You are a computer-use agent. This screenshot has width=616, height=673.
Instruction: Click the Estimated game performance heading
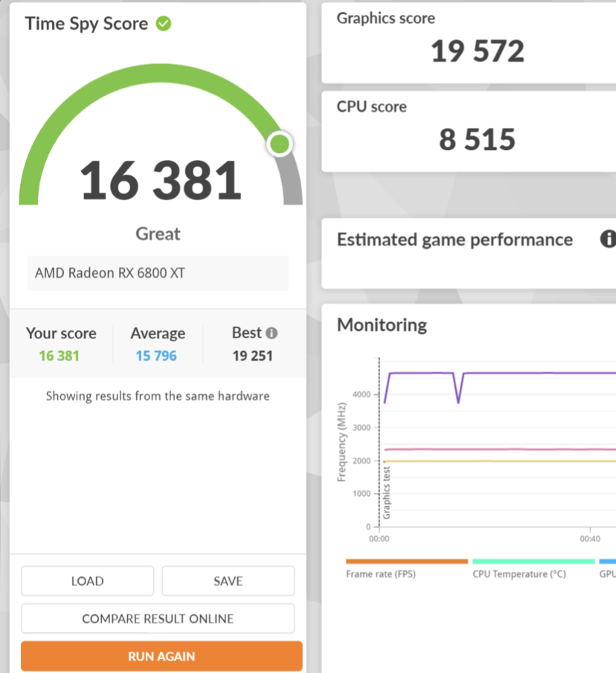point(455,239)
